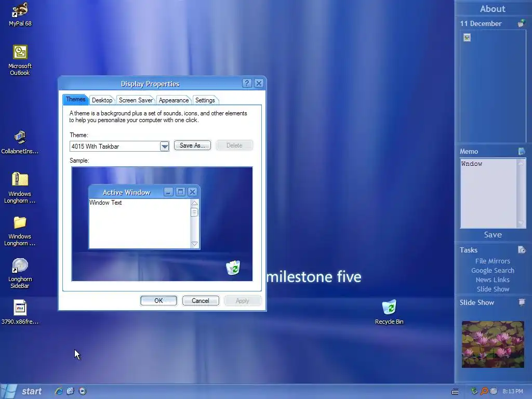
Task: Close the Display Properties dialog
Action: pyautogui.click(x=259, y=83)
